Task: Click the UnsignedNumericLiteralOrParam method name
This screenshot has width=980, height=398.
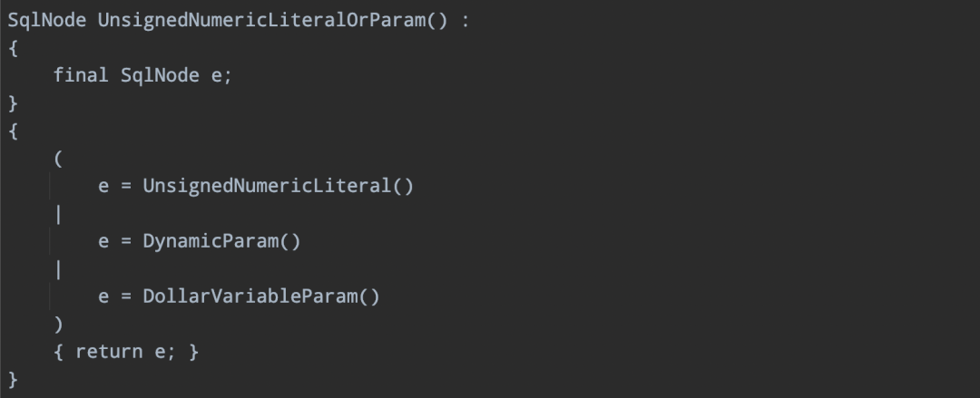Action: (261, 20)
